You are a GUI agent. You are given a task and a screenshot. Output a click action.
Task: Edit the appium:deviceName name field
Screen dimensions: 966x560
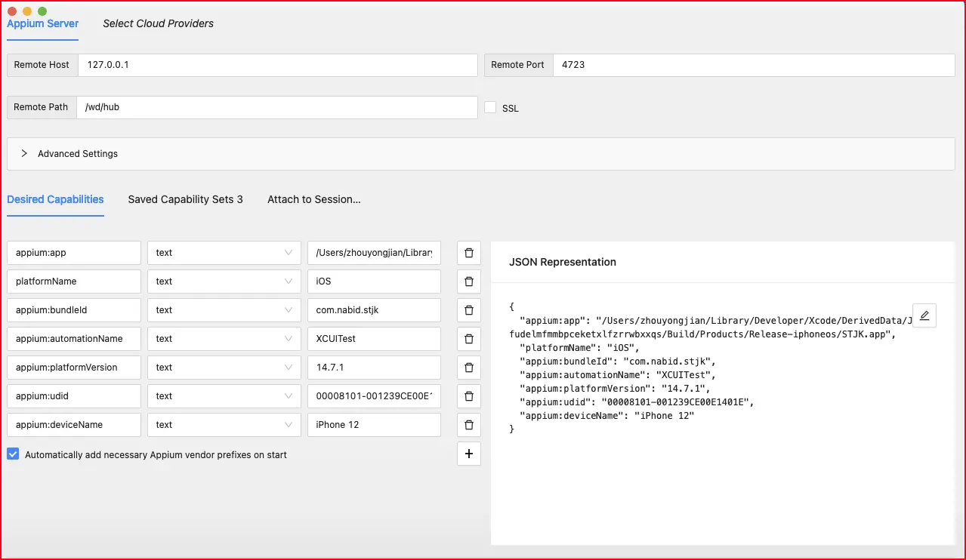pyautogui.click(x=74, y=425)
